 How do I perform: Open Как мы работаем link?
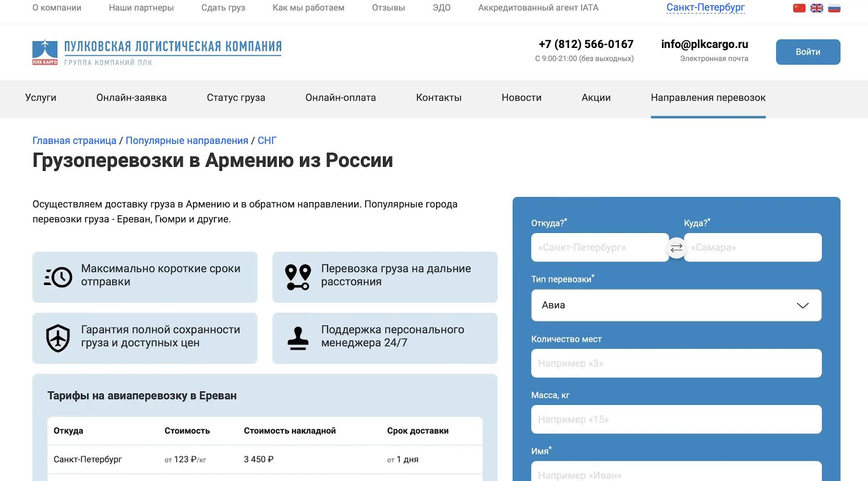tap(308, 8)
